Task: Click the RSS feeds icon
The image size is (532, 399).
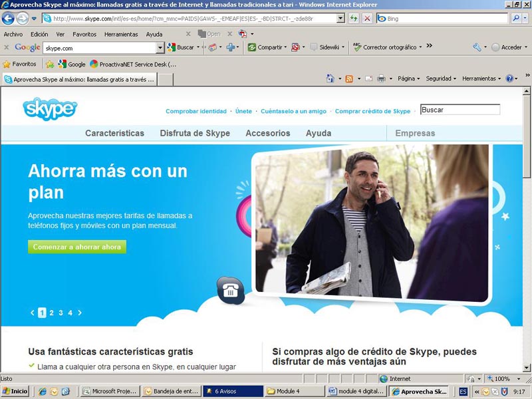Action: pos(349,78)
